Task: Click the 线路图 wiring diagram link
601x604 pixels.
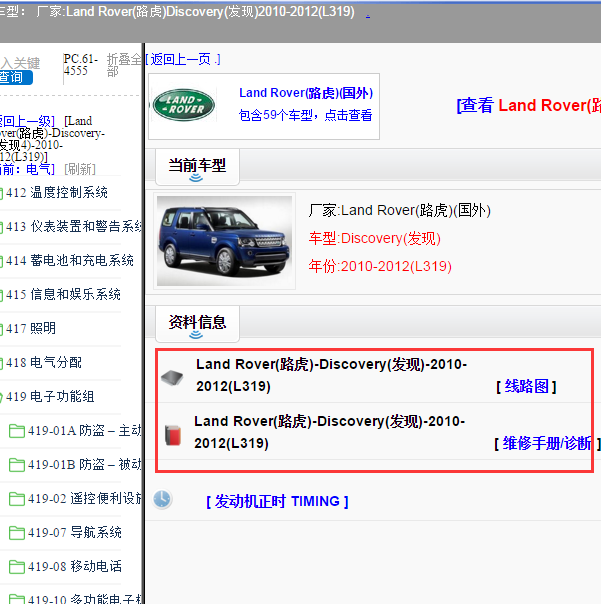Action: point(526,386)
